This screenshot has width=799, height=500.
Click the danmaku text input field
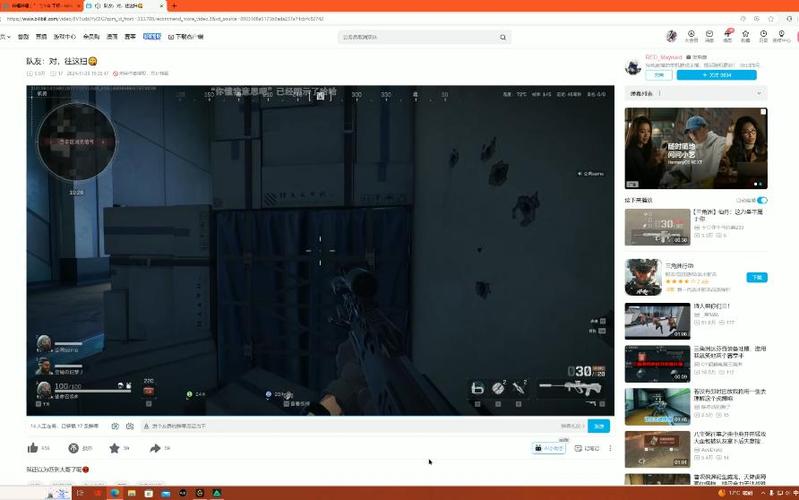point(352,426)
